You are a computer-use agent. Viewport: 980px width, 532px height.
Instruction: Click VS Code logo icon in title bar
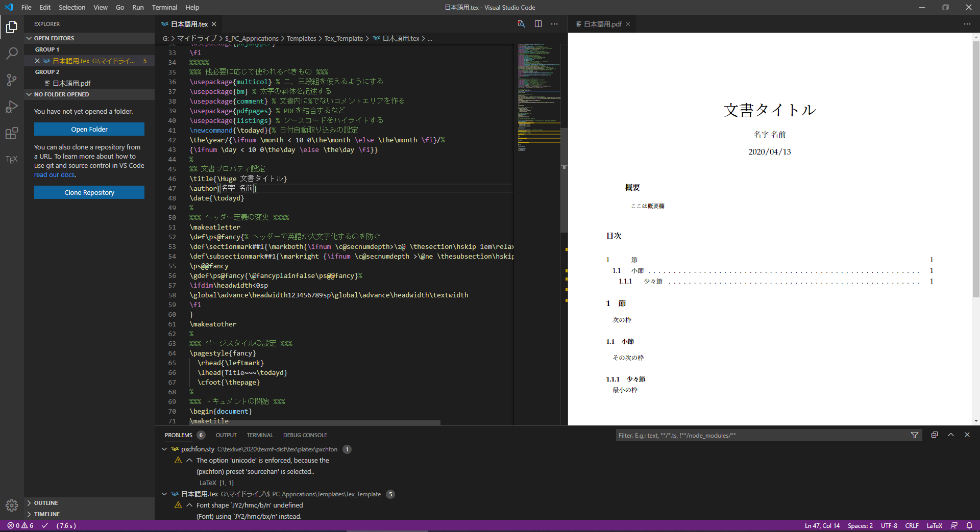[9, 7]
